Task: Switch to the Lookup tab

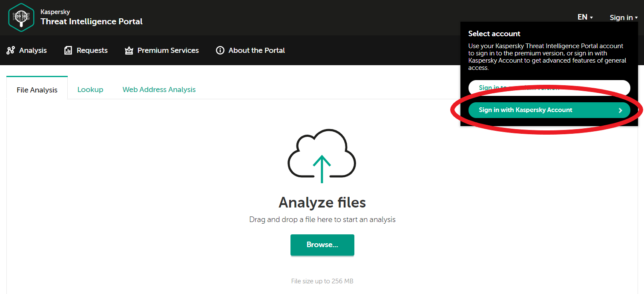Action: (90, 89)
